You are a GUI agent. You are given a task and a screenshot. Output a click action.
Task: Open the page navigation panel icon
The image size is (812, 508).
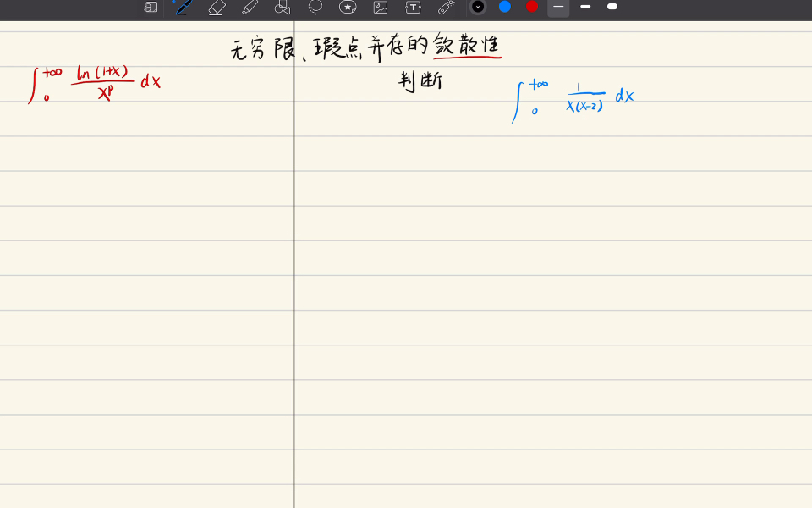[149, 8]
